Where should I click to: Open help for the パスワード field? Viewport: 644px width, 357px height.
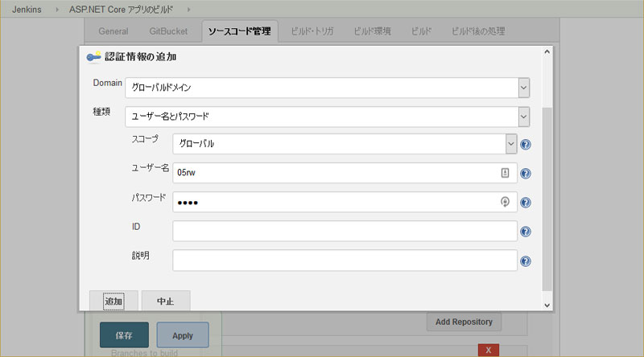point(526,203)
